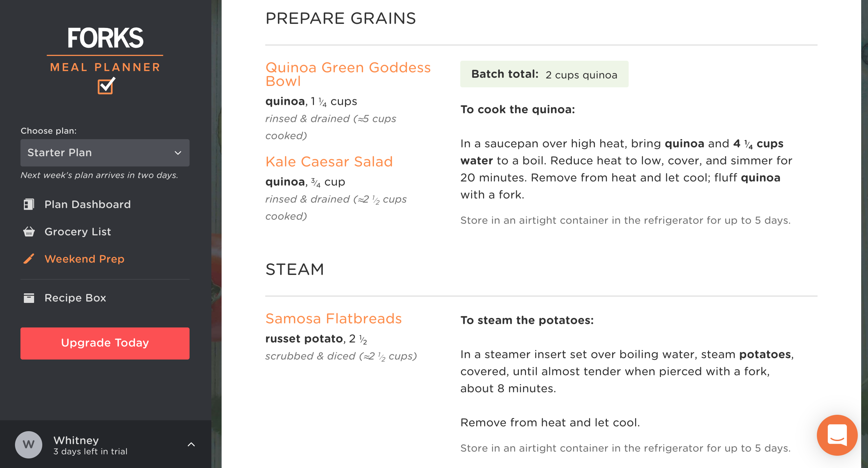Screen dimensions: 868x468
Task: Click the Forks logo checkmark icon
Action: pyautogui.click(x=106, y=86)
